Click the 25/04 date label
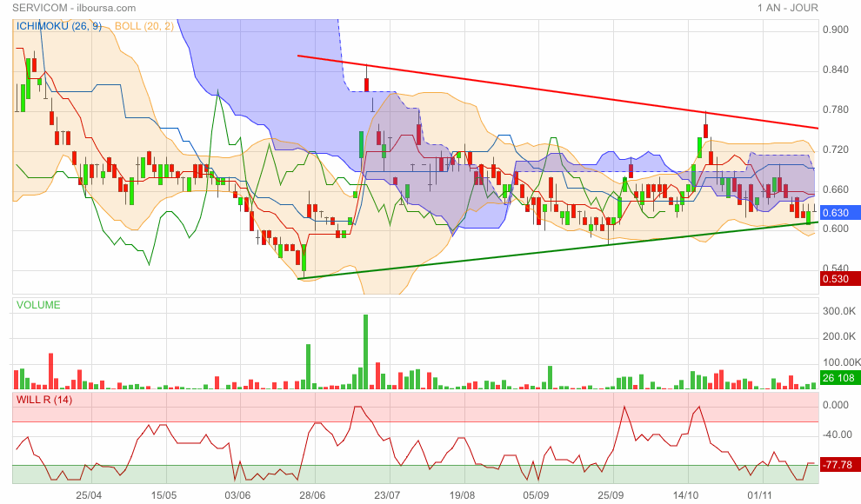The image size is (861, 504). [x=89, y=495]
